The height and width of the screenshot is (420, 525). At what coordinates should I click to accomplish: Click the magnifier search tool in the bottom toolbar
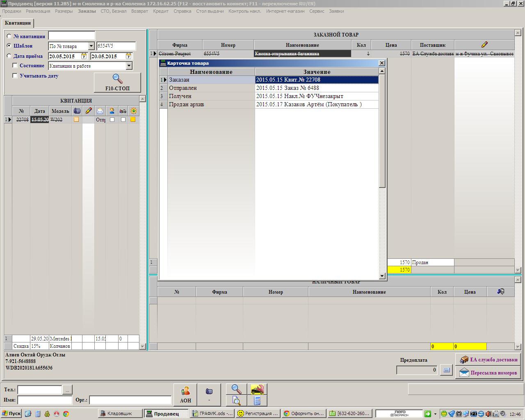(x=236, y=389)
